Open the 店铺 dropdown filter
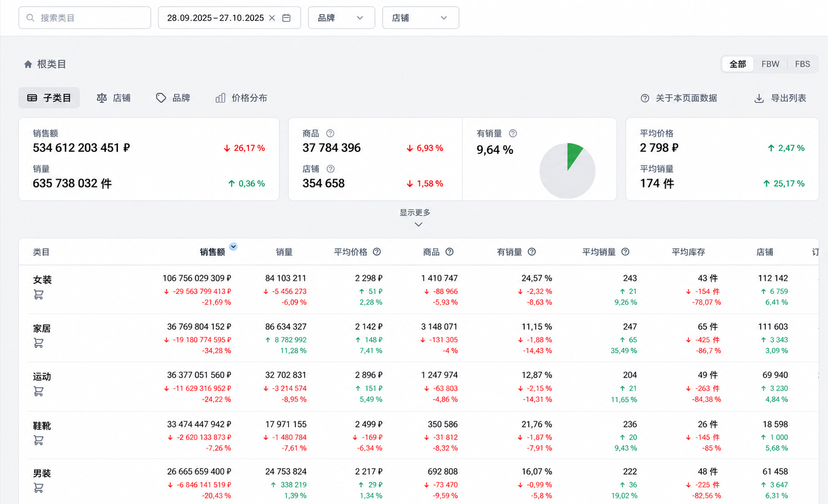This screenshot has width=828, height=504. 420,18
